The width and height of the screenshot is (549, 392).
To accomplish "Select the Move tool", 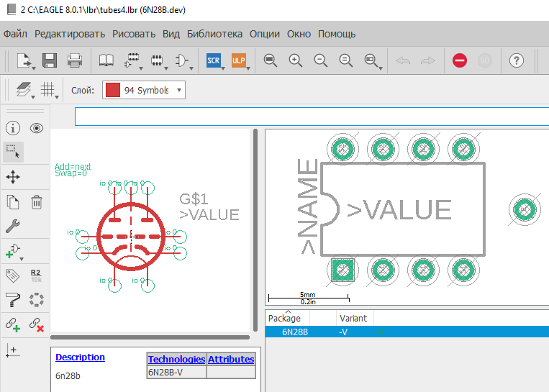I will (x=13, y=177).
